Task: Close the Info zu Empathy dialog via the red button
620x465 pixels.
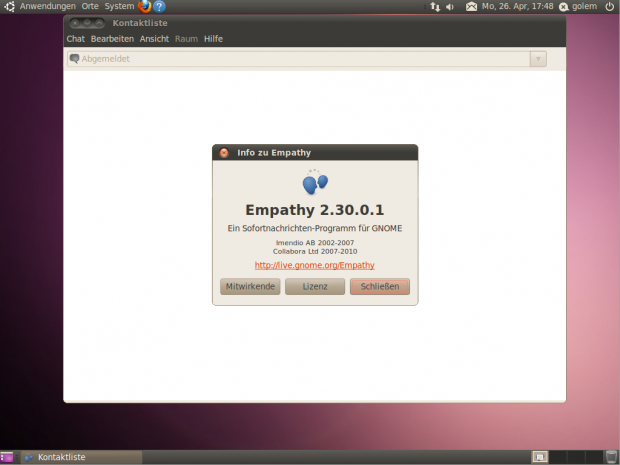Action: 224,153
